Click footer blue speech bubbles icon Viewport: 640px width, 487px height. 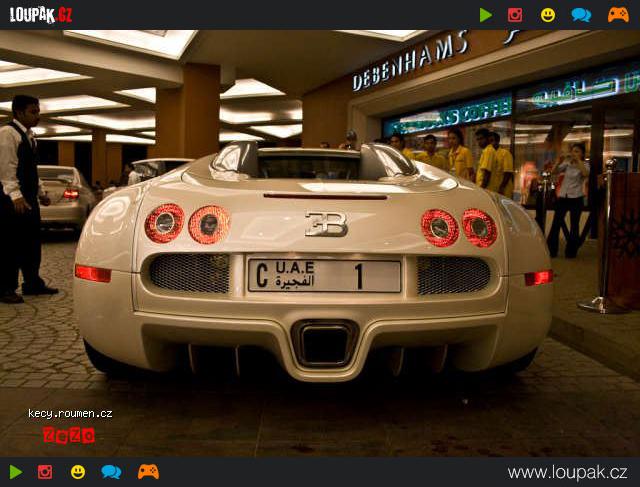[111, 472]
